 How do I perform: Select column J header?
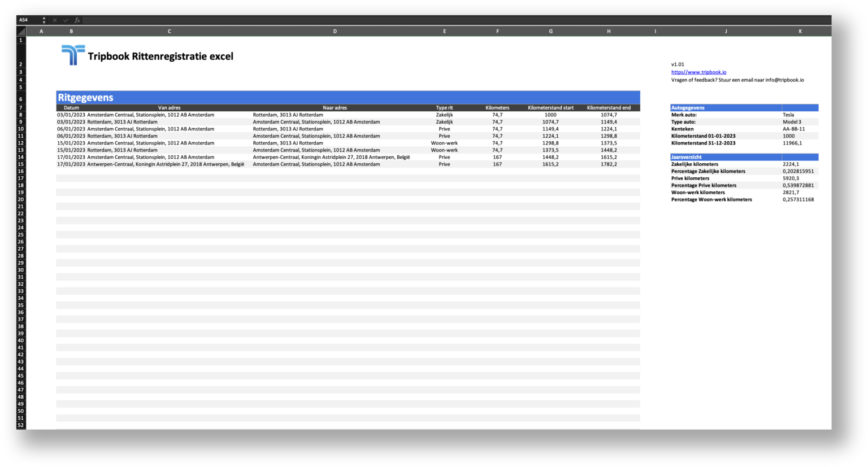coord(726,32)
